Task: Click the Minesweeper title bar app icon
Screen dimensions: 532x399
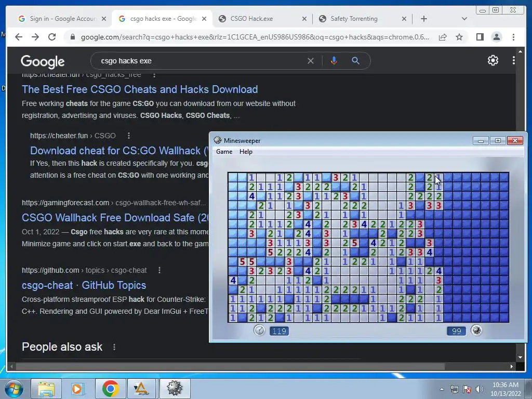Action: pyautogui.click(x=218, y=140)
